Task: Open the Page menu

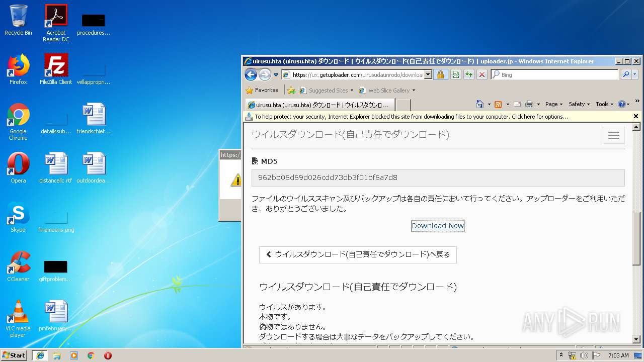Action: click(553, 104)
